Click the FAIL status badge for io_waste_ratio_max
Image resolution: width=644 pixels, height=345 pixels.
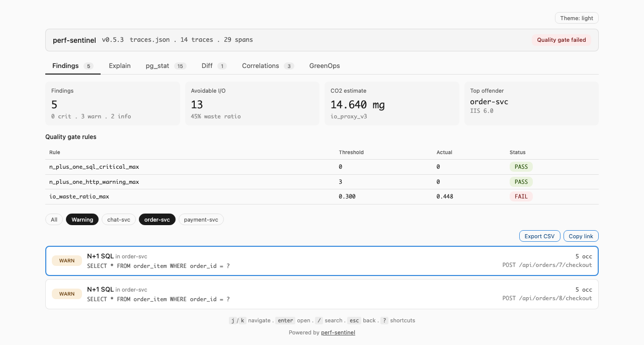pos(521,196)
